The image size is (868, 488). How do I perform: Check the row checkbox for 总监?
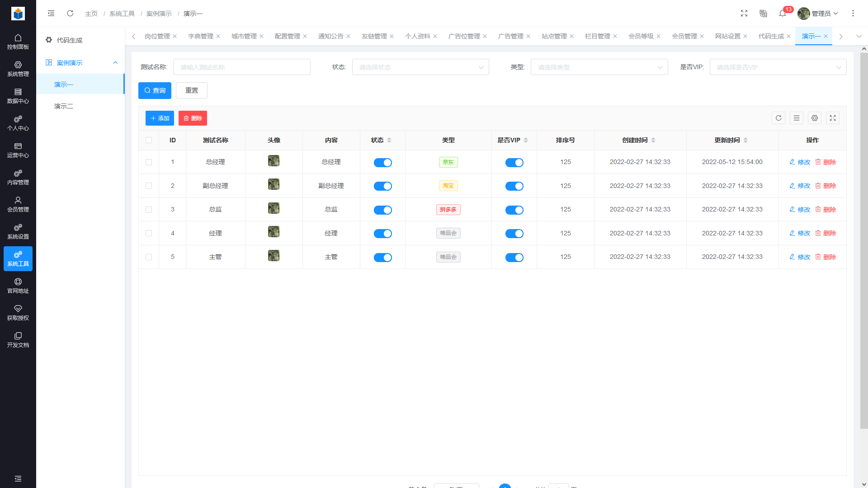[x=149, y=210]
